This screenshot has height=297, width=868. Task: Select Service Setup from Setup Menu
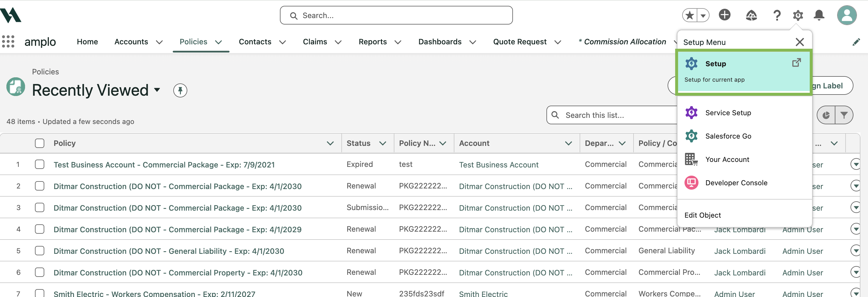[x=728, y=113]
